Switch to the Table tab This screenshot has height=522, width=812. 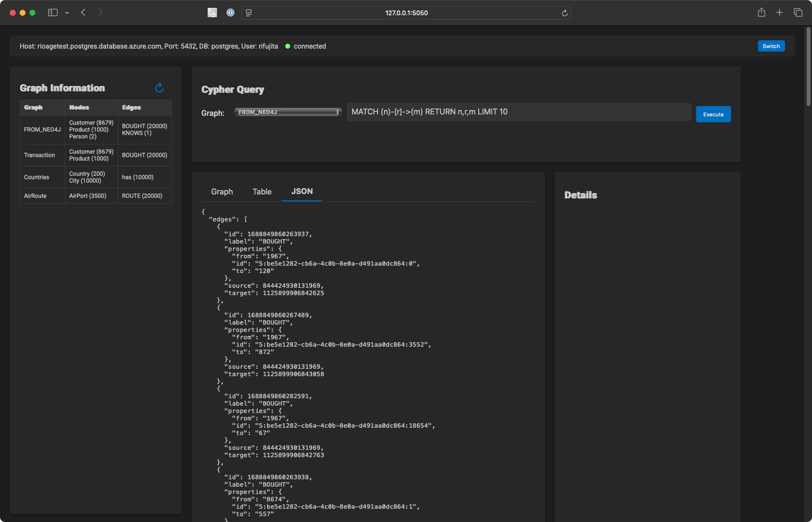[x=262, y=192]
